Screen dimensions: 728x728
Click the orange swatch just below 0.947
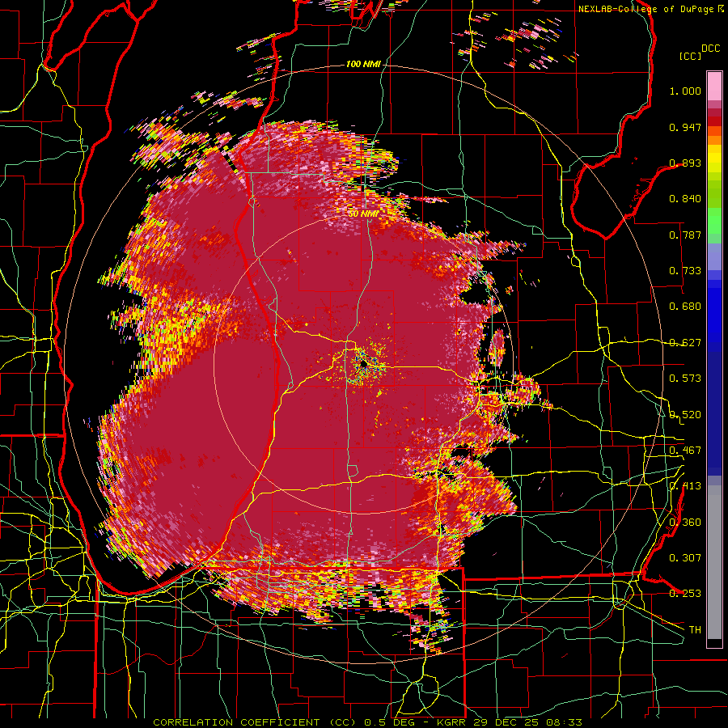pyautogui.click(x=714, y=131)
